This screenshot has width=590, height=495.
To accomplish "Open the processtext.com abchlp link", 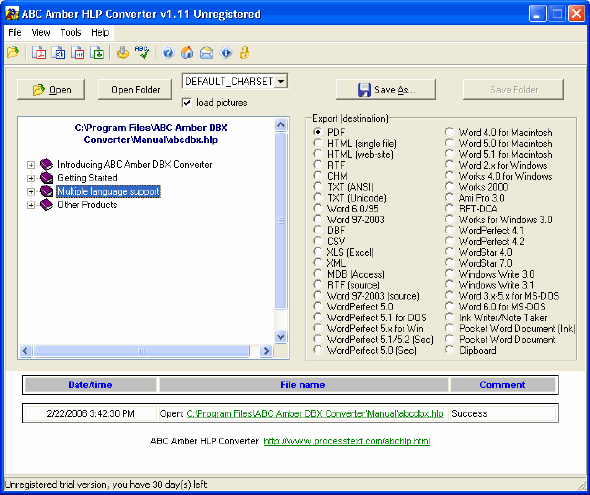I will tap(347, 441).
